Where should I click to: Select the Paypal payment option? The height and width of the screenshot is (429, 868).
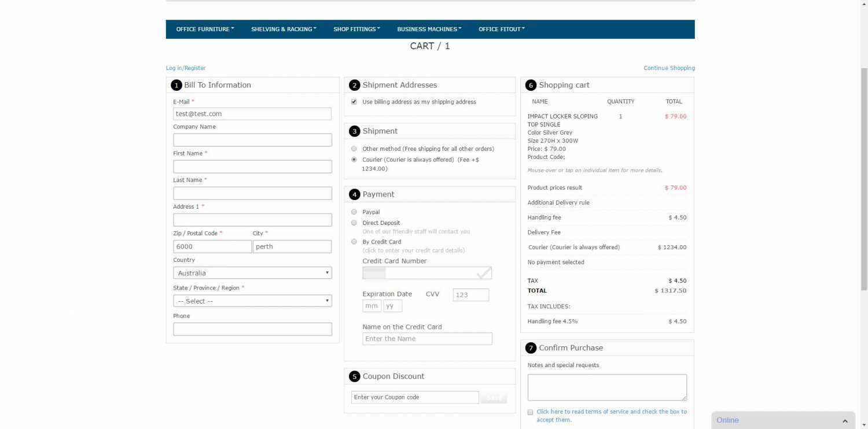tap(354, 212)
